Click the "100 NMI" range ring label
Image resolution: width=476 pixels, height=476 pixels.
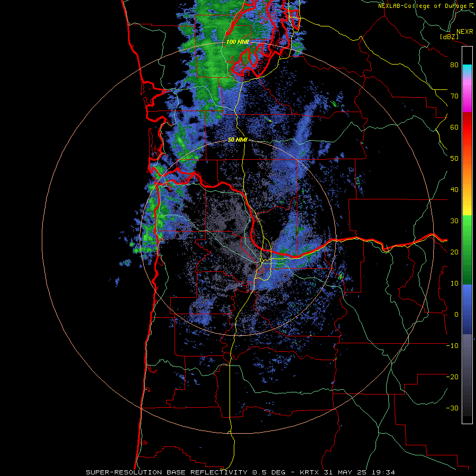237,42
